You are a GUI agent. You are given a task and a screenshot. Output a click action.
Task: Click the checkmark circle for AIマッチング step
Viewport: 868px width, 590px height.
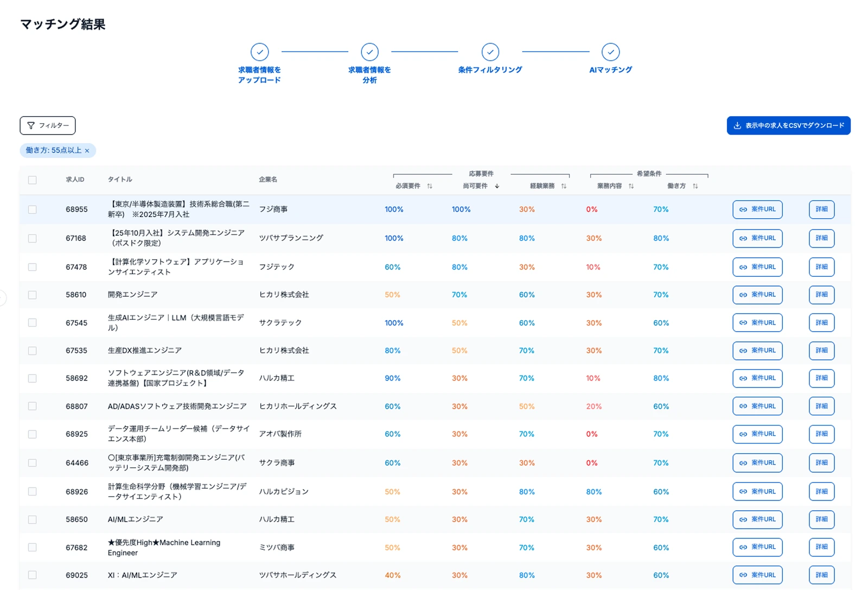coord(611,52)
